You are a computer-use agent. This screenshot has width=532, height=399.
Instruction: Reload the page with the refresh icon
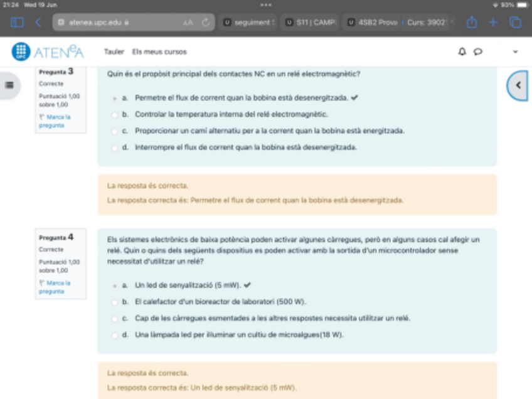(x=206, y=23)
